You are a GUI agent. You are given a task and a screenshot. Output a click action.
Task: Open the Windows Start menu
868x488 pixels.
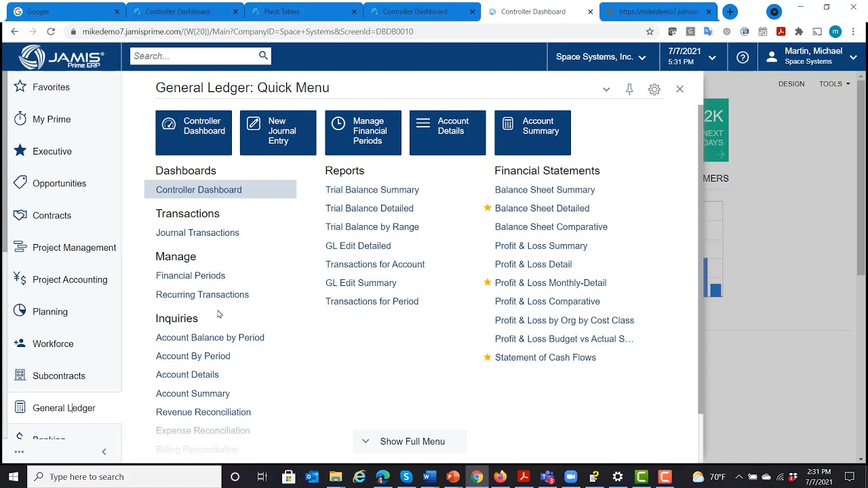(13, 476)
